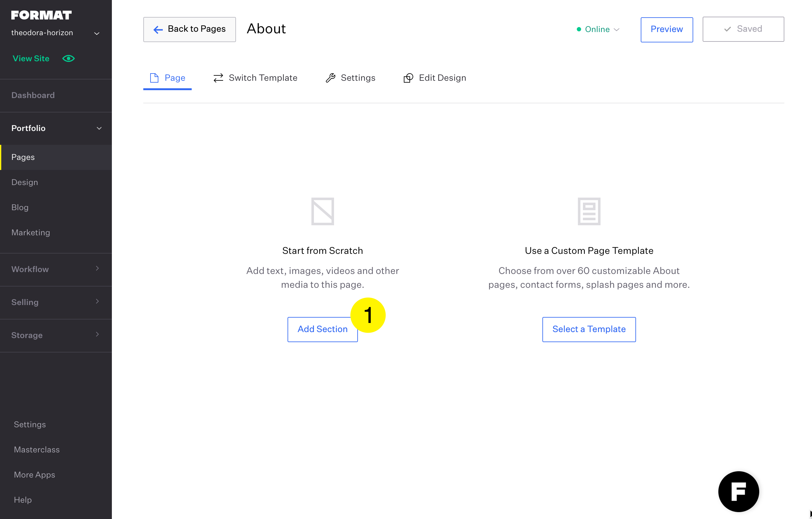Select the Page tab

(x=167, y=78)
